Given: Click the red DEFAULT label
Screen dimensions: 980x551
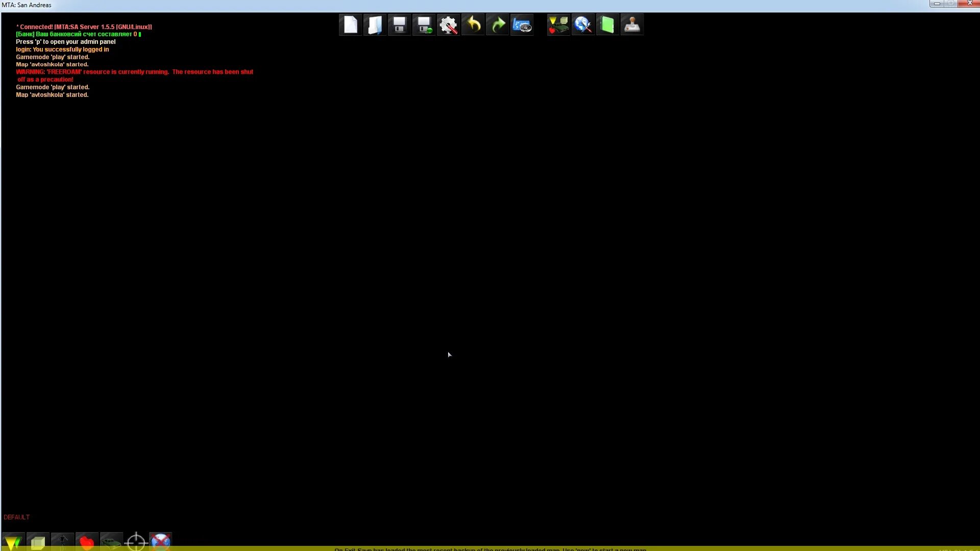Looking at the screenshot, I should coord(16,517).
